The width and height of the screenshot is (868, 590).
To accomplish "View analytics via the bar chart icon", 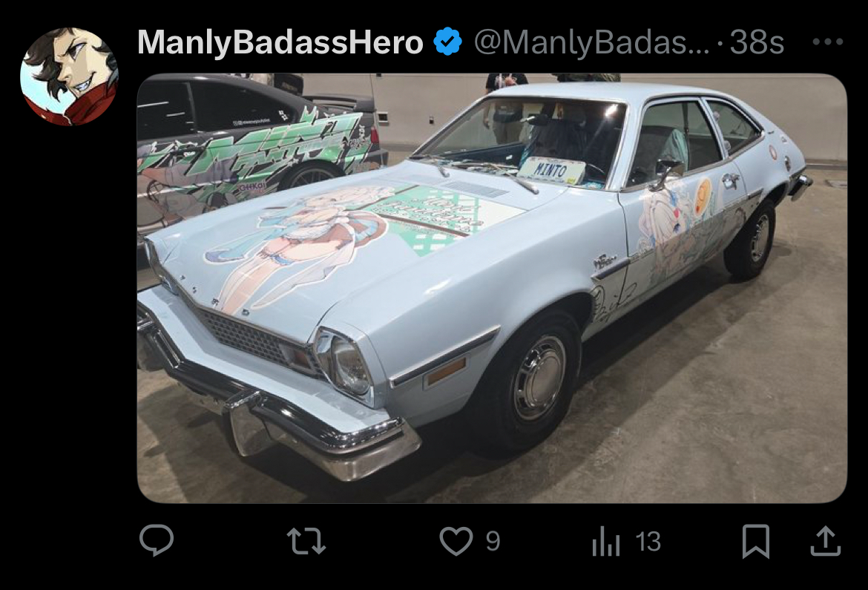I will (x=606, y=541).
